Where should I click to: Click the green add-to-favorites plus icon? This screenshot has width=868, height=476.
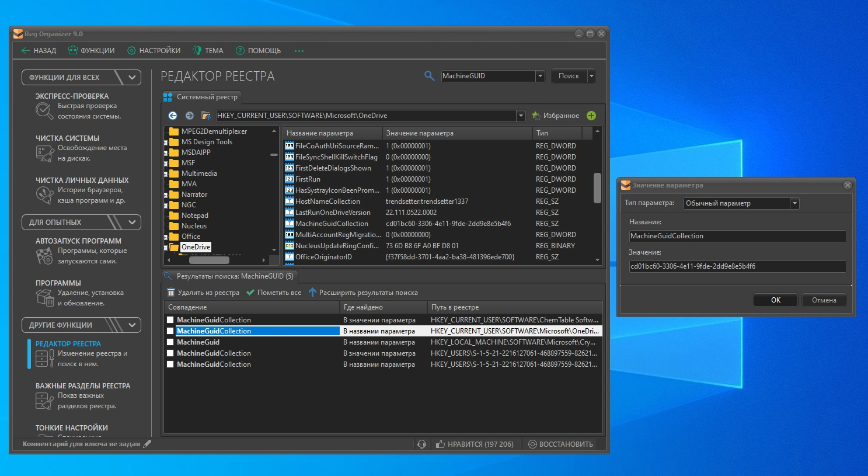(x=591, y=116)
